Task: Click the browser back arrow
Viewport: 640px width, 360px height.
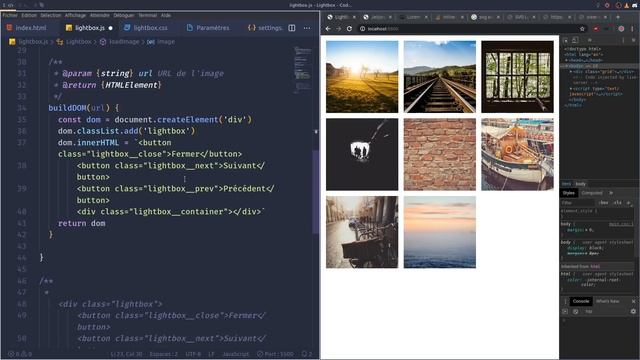Action: [328, 29]
